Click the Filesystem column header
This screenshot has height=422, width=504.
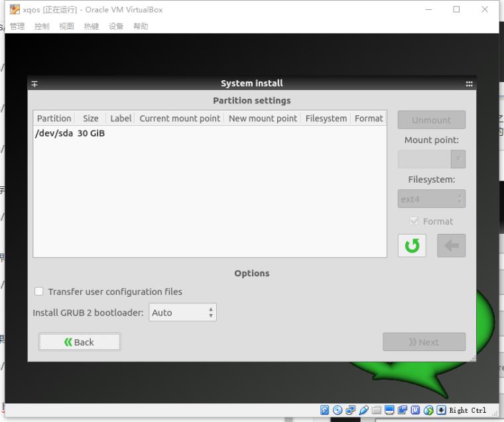click(326, 119)
